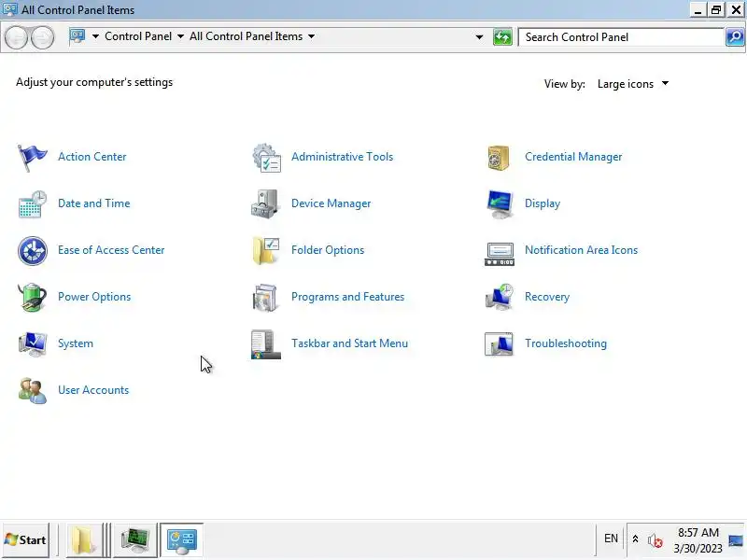Open the Programs and Features link

point(347,297)
